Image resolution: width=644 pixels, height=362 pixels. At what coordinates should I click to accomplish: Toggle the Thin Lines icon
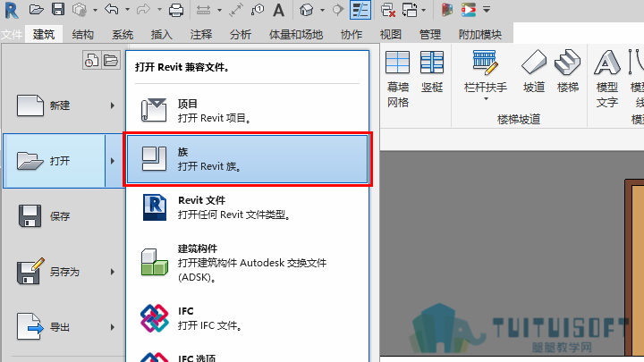360,10
